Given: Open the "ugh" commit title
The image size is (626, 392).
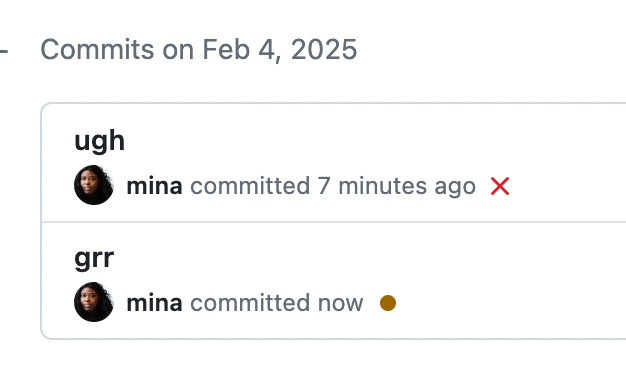Looking at the screenshot, I should (99, 141).
